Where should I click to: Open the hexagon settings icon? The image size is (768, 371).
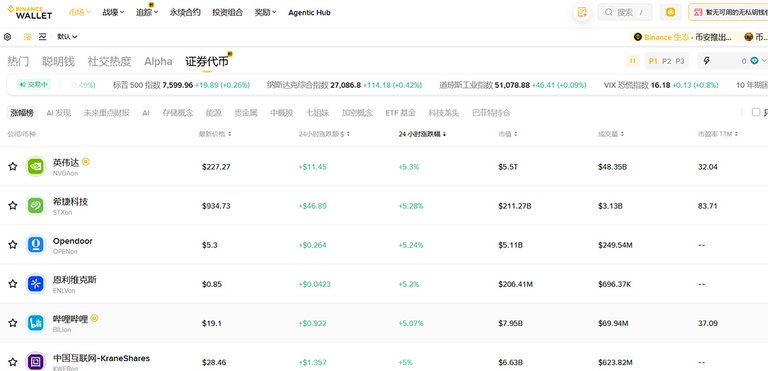click(7, 36)
